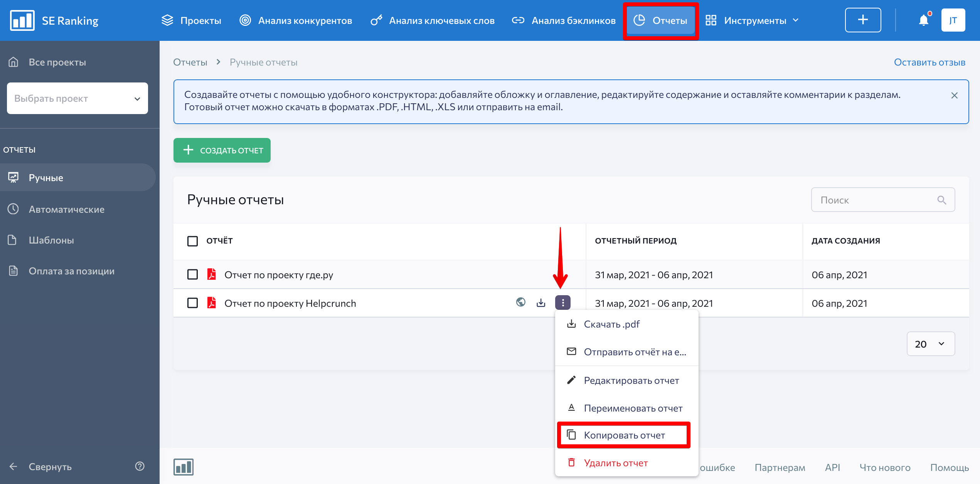
Task: Open Анализ конкурентов in top navigation
Action: pos(296,20)
